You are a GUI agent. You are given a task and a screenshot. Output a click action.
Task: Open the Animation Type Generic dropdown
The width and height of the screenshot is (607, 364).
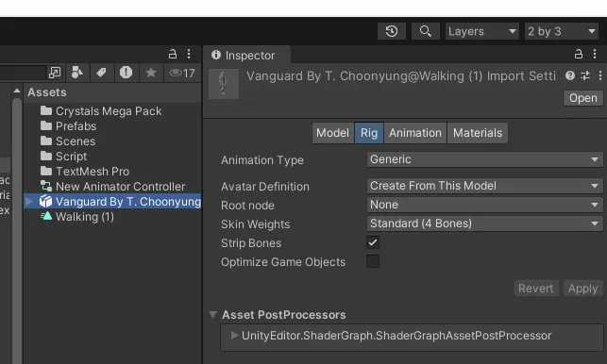tap(484, 159)
